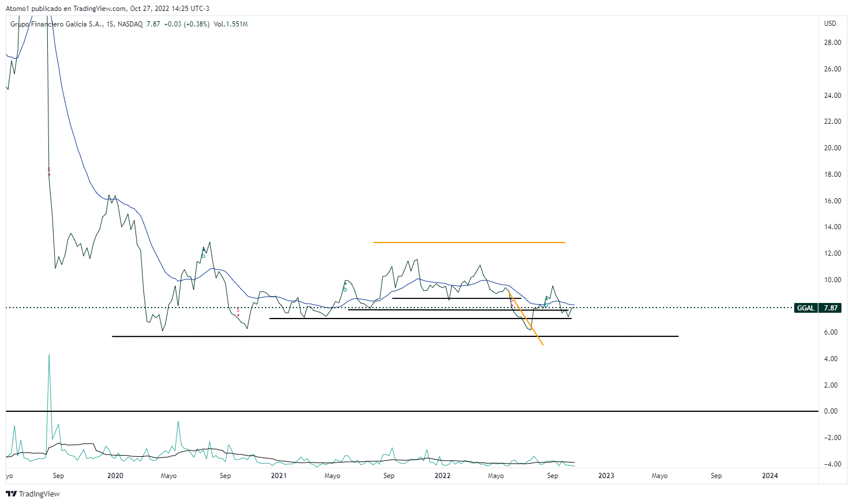Open the USD currency selector
This screenshot has height=504, width=853.
click(x=830, y=24)
